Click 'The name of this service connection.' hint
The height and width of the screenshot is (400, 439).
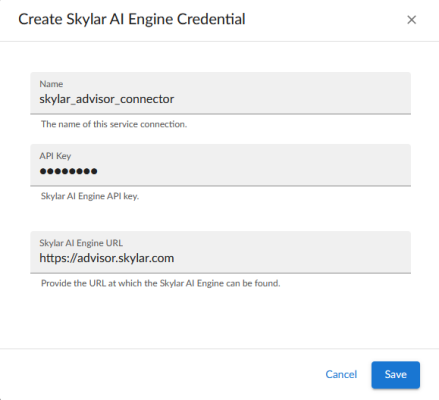[114, 124]
